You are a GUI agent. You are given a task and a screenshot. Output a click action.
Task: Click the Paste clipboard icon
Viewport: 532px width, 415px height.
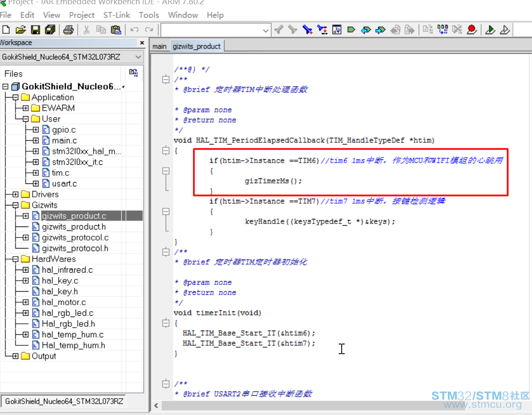click(x=115, y=30)
